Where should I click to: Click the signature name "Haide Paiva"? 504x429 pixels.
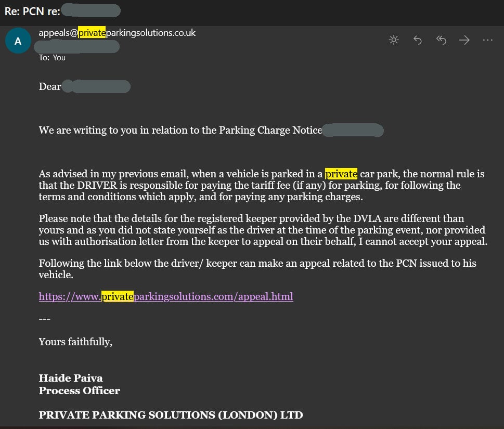70,378
